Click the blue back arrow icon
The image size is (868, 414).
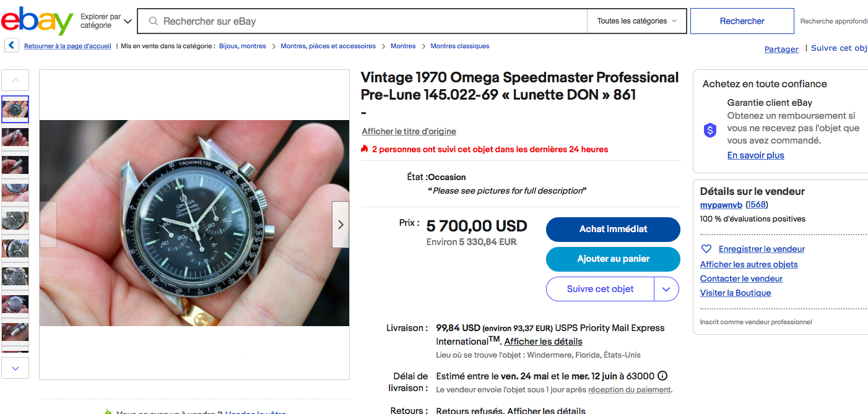11,46
